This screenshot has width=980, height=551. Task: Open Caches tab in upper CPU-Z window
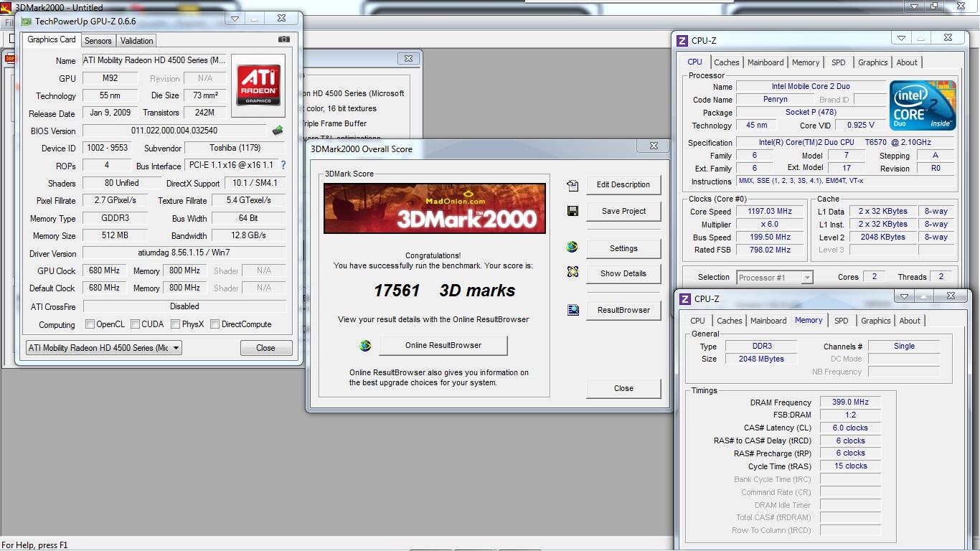[727, 62]
